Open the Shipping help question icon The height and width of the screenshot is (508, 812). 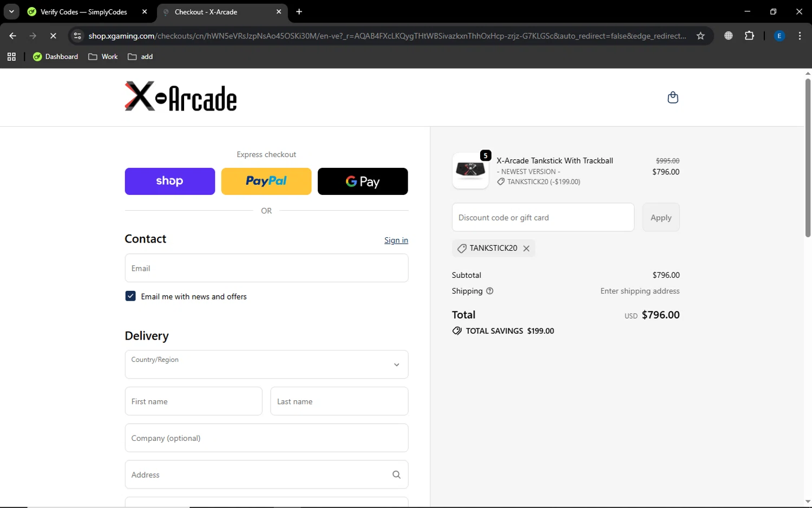click(x=490, y=291)
